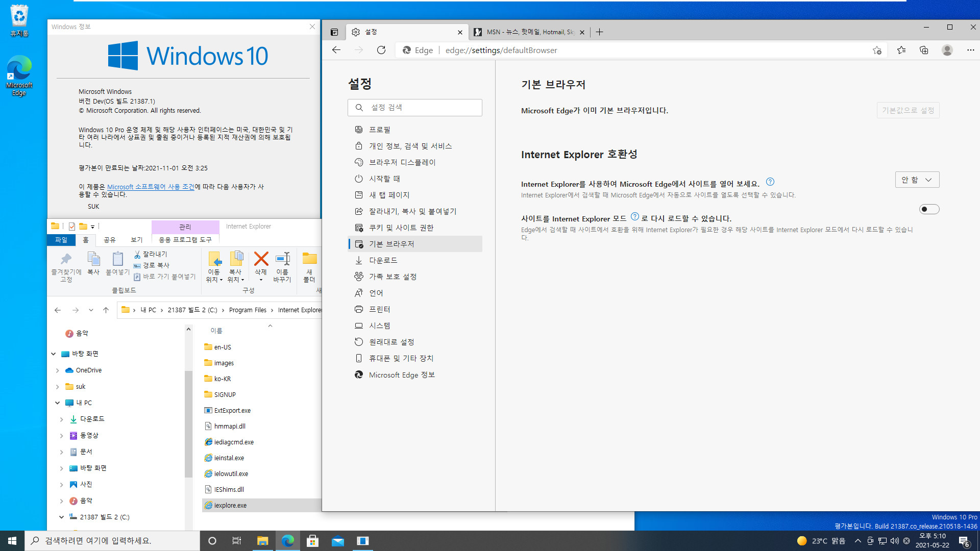980x551 pixels.
Task: Open the 보기 ribbon tab
Action: (x=136, y=240)
